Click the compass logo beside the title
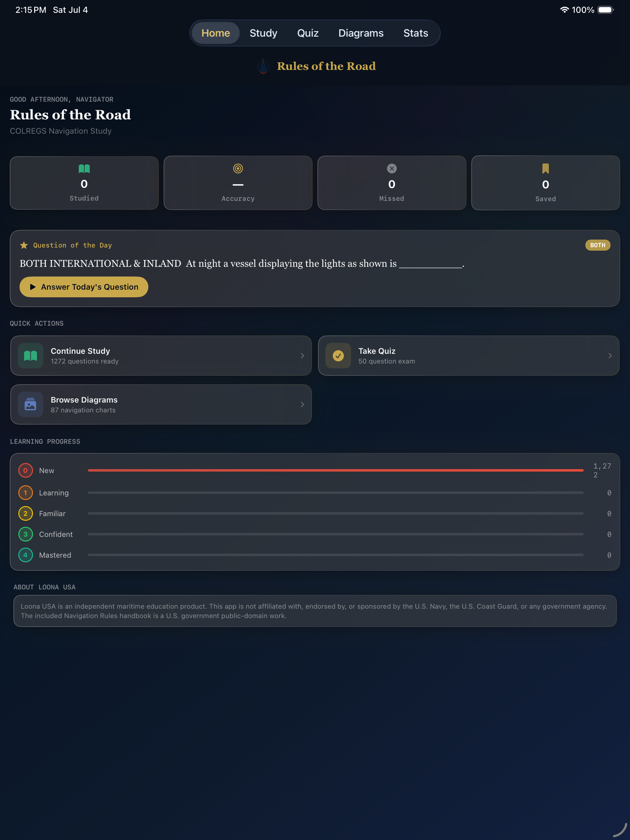Screen dimensions: 630x840 click(263, 66)
